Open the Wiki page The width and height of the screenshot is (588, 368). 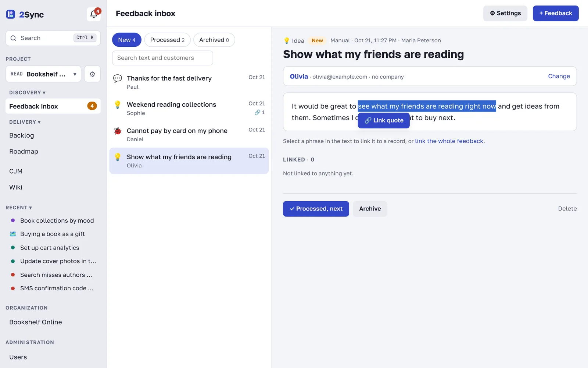(16, 187)
